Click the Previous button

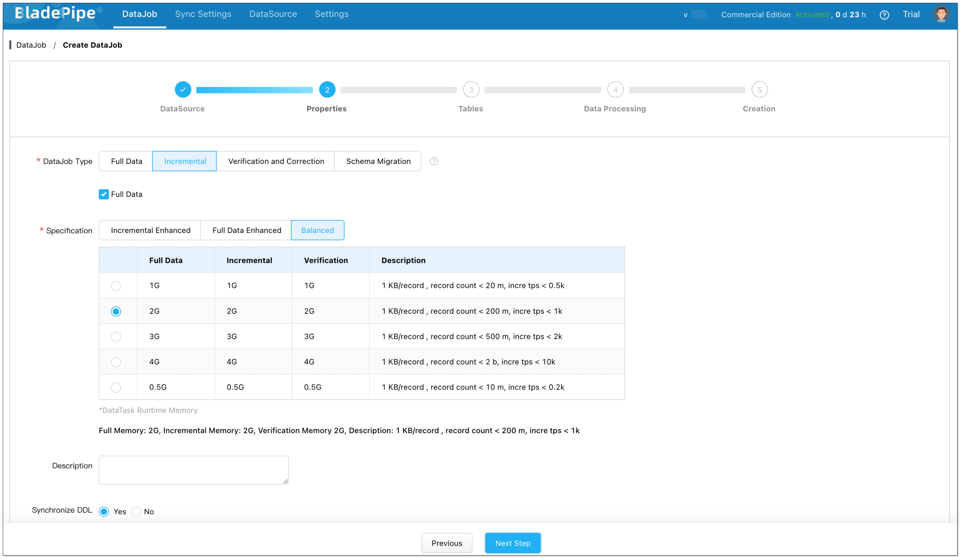pyautogui.click(x=447, y=543)
